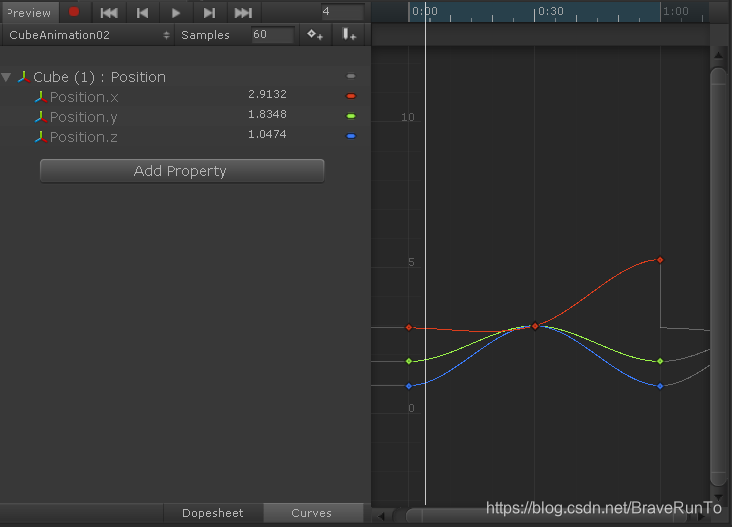Select the Position.y property

[x=84, y=117]
